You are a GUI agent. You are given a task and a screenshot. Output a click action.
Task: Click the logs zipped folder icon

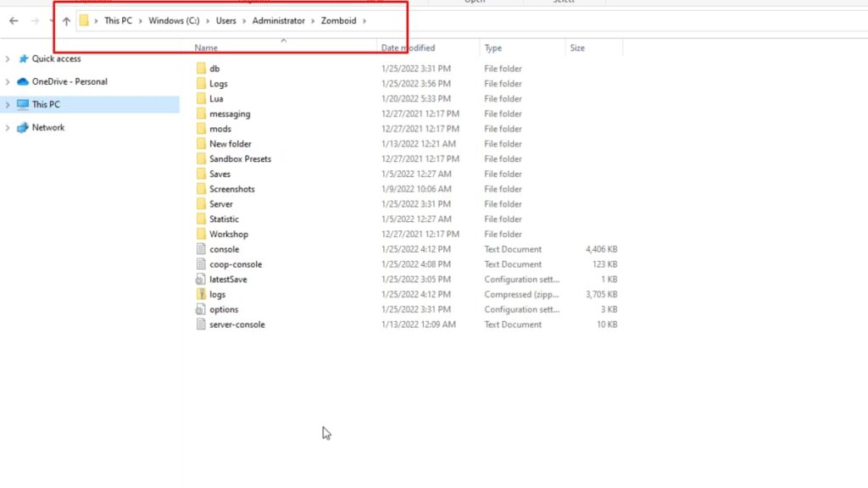tap(201, 294)
